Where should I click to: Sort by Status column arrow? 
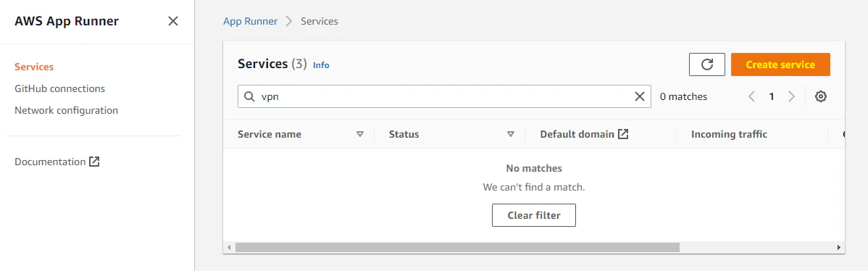click(x=511, y=134)
